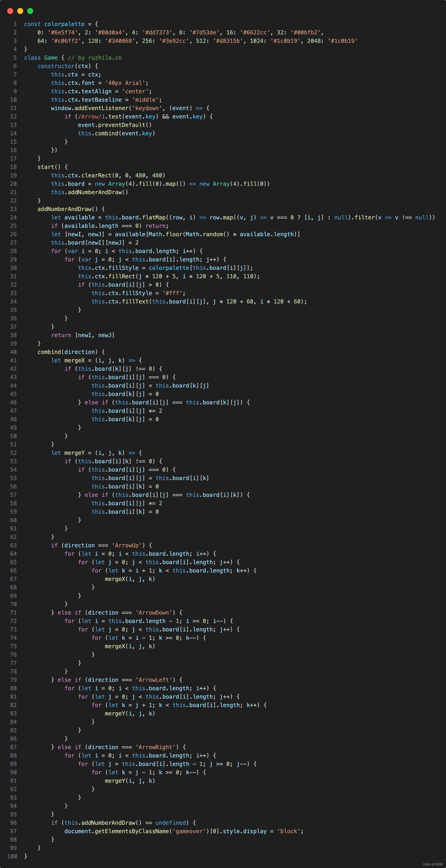Click the 'ArrowUp' string literal
Image resolution: width=446 pixels, height=868 pixels.
coord(127,546)
